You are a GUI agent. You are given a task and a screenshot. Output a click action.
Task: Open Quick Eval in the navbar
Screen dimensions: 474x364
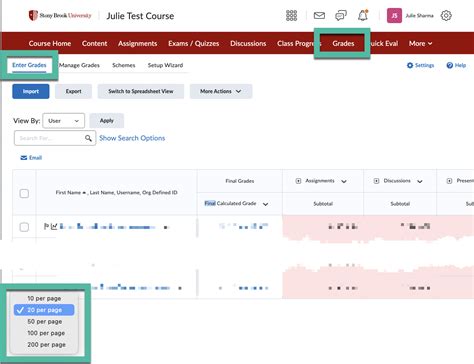384,43
